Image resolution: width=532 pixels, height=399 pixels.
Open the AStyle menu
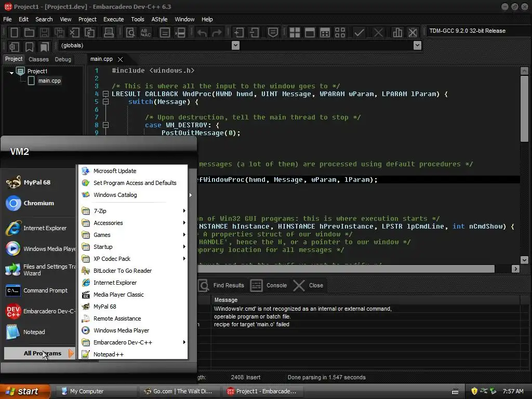point(159,19)
